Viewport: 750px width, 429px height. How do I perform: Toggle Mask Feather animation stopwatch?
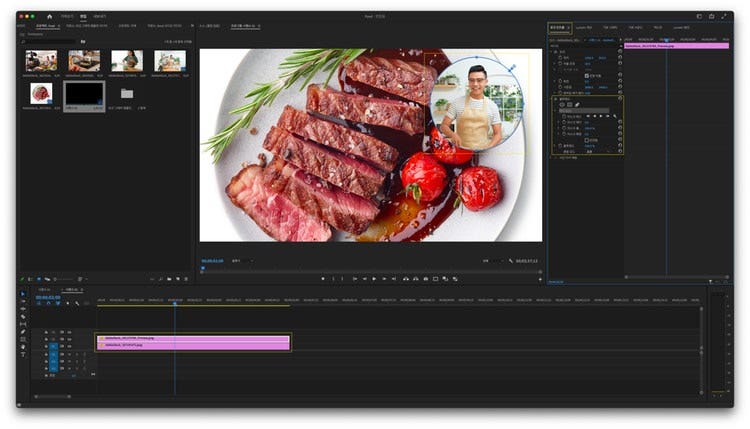tap(564, 122)
